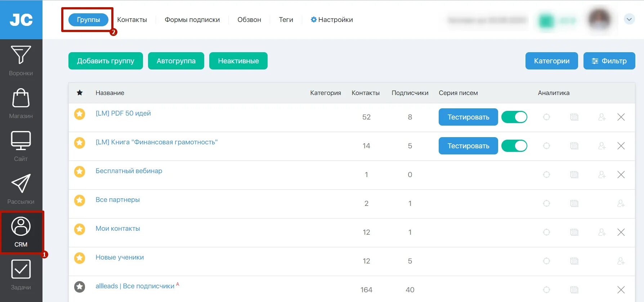644x302 pixels.
Task: Delete group Мои контакты
Action: tap(621, 232)
